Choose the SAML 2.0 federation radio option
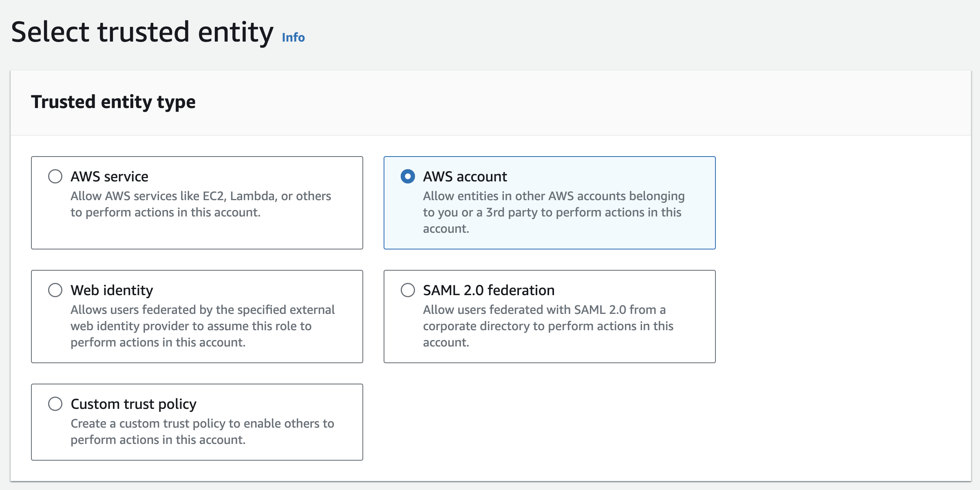The image size is (980, 490). (408, 290)
